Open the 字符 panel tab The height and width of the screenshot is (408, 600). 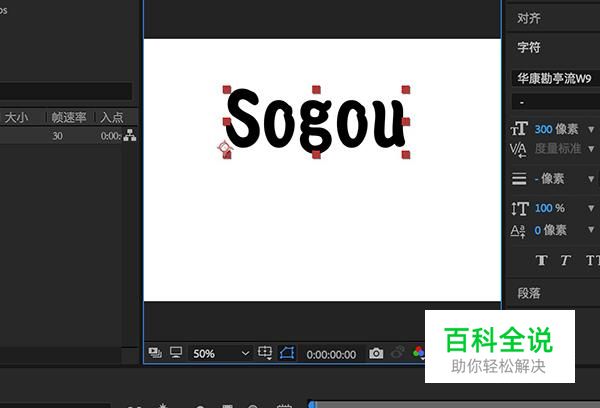[529, 47]
